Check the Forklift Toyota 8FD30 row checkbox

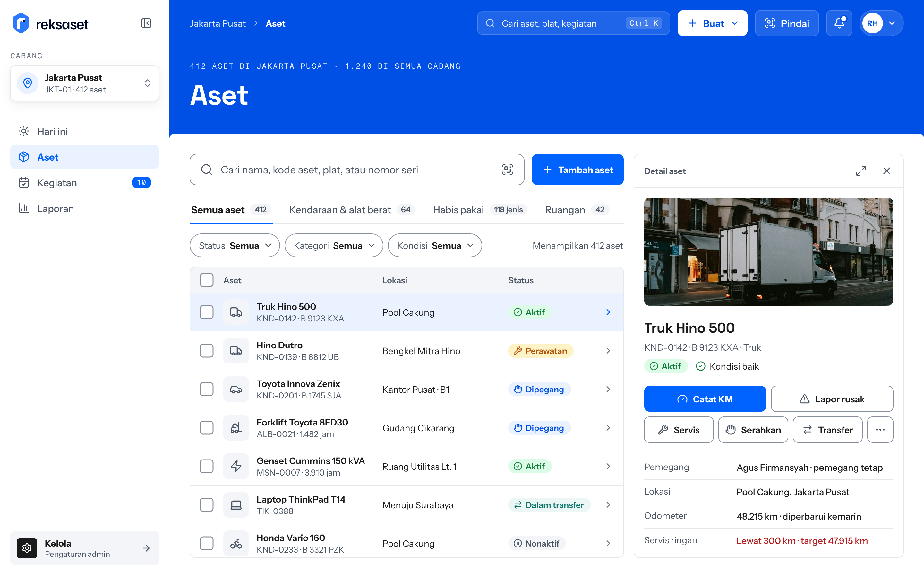[207, 428]
